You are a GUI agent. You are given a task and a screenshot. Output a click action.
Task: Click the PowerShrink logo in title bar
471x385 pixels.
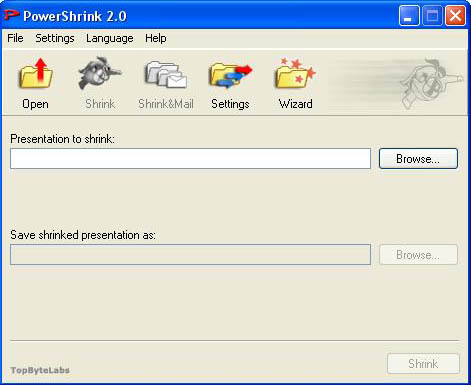pyautogui.click(x=11, y=15)
